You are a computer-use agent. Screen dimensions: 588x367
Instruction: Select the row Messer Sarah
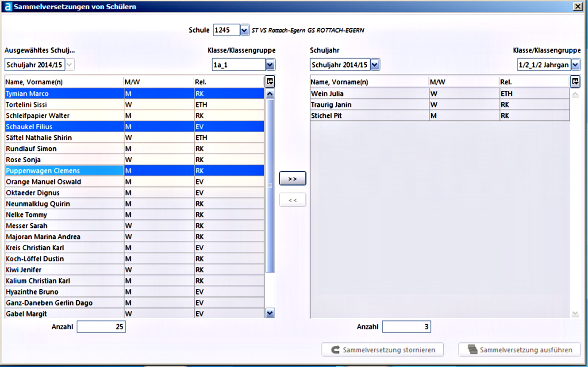click(135, 226)
